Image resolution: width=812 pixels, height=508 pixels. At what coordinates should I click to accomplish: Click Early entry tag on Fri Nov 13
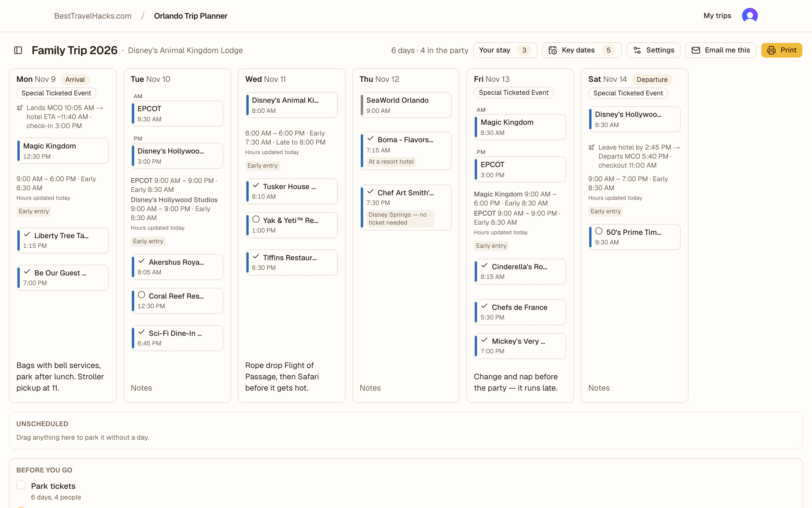pos(491,246)
